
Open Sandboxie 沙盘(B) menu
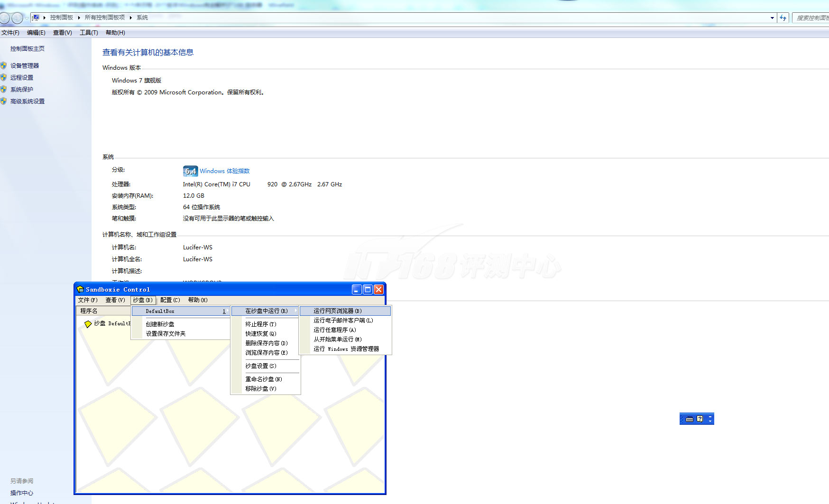tap(143, 300)
